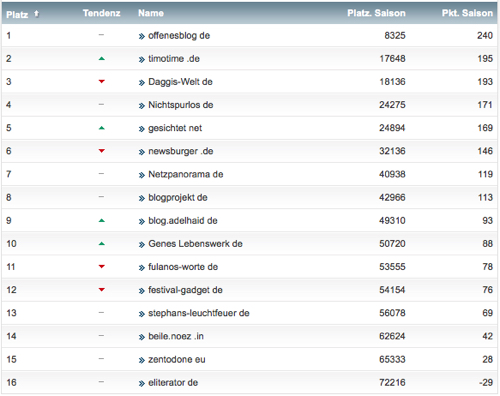Select season rank value 8325

coord(395,35)
